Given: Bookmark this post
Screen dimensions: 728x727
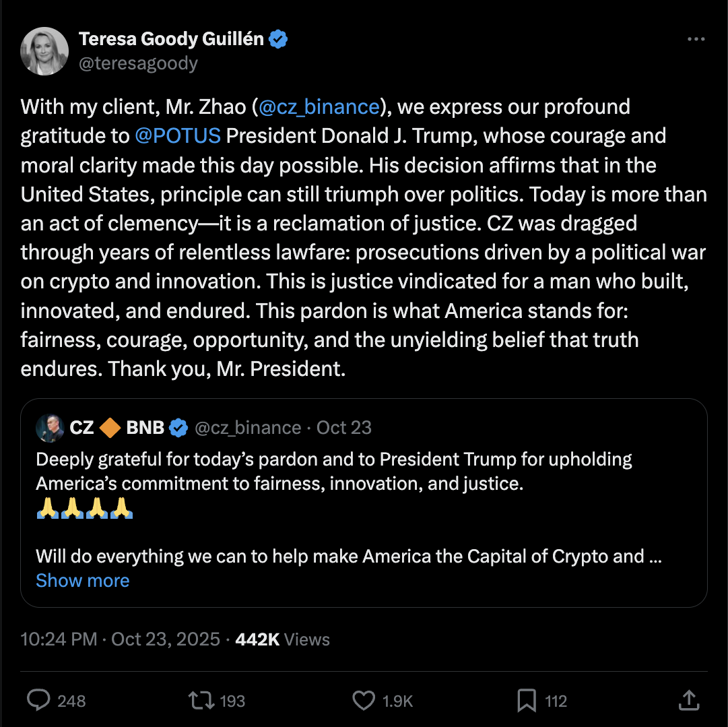Looking at the screenshot, I should pyautogui.click(x=527, y=701).
